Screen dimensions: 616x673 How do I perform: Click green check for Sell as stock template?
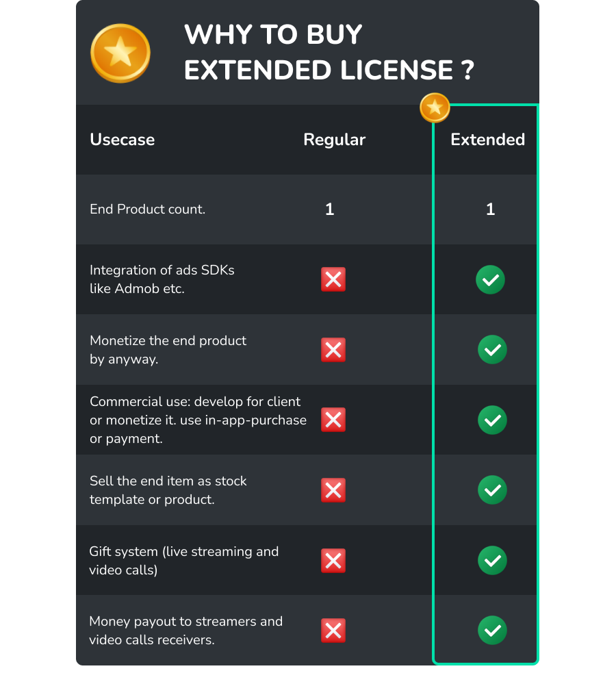(x=491, y=490)
